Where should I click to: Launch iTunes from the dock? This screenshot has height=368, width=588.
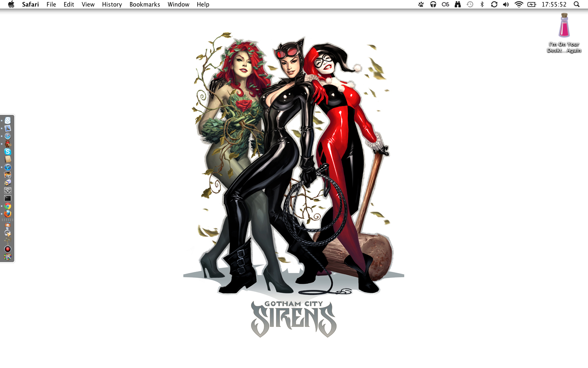pyautogui.click(x=7, y=167)
